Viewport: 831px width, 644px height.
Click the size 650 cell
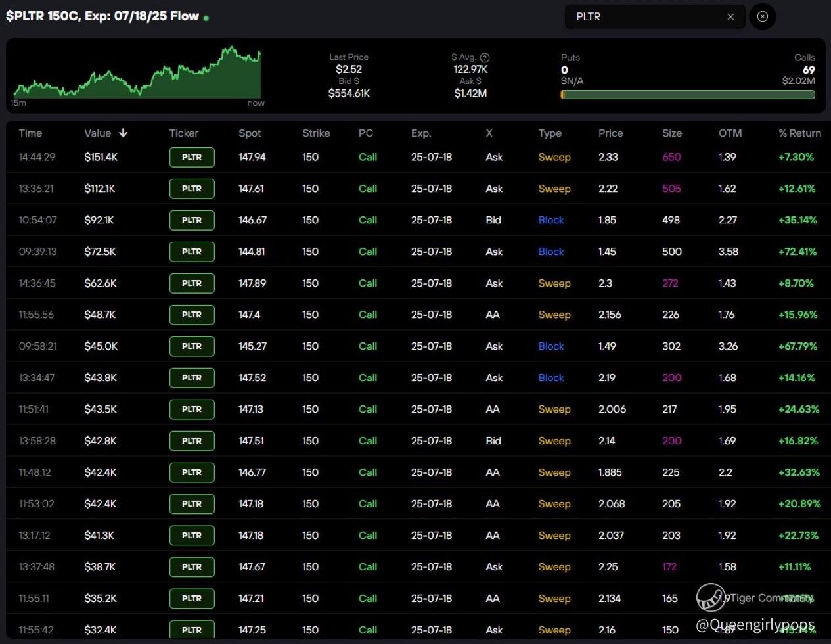671,157
